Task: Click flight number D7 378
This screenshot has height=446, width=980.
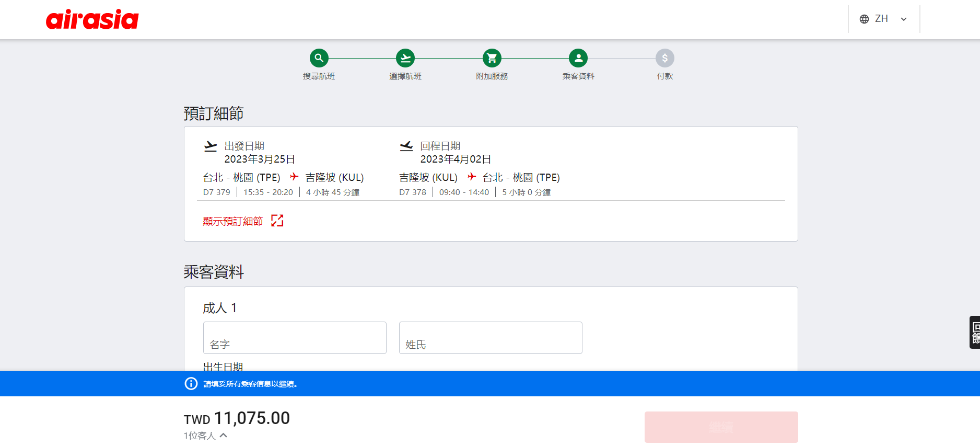Action: click(413, 192)
